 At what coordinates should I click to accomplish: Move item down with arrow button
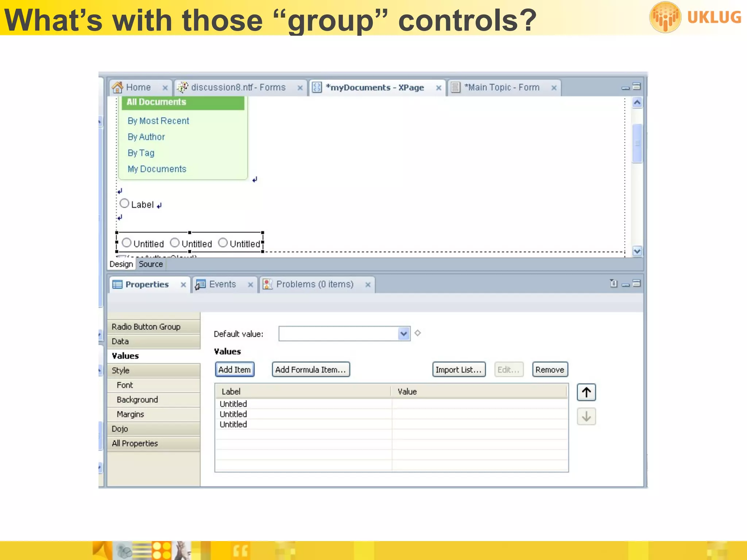coord(587,416)
